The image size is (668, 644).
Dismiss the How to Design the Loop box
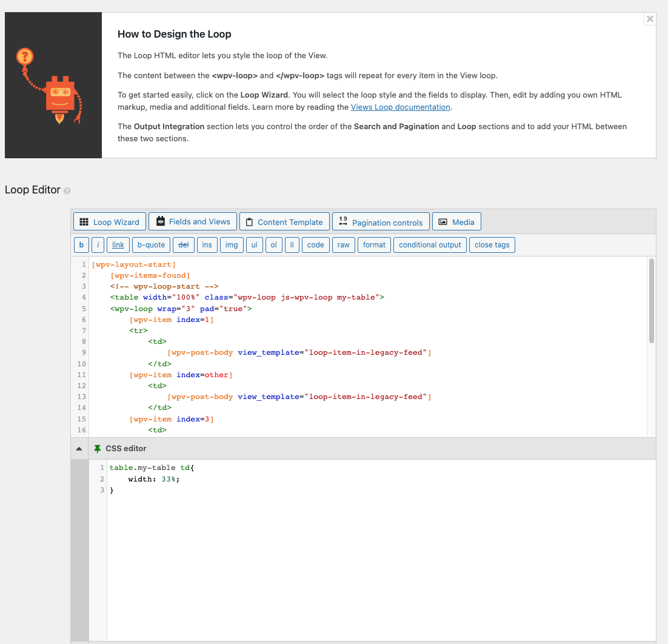click(x=650, y=19)
